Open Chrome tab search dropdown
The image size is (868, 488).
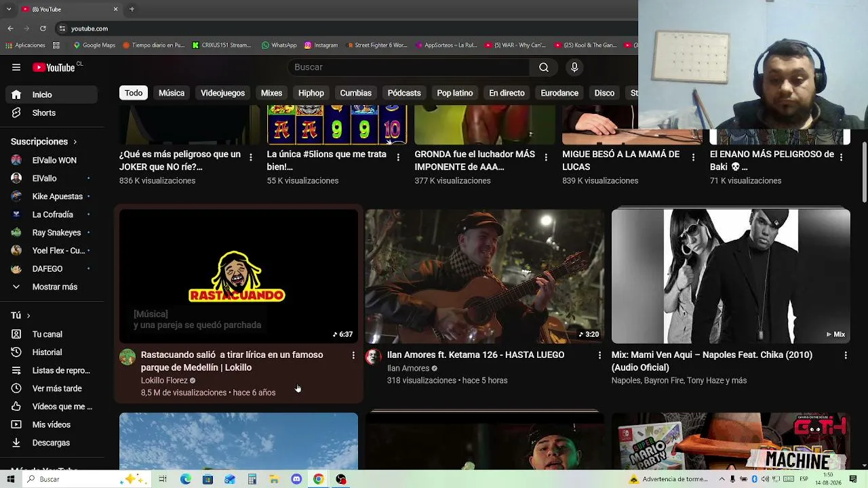(9, 9)
